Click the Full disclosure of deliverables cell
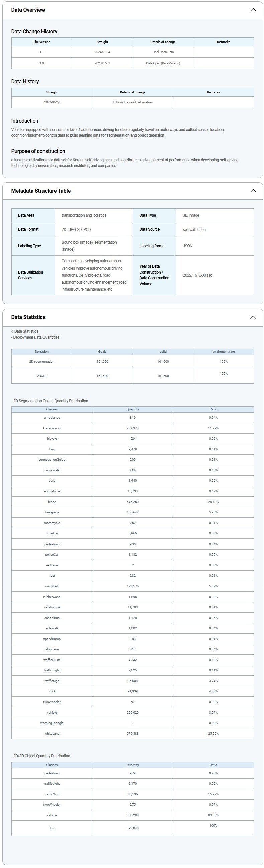This screenshot has width=264, height=868. [x=133, y=102]
